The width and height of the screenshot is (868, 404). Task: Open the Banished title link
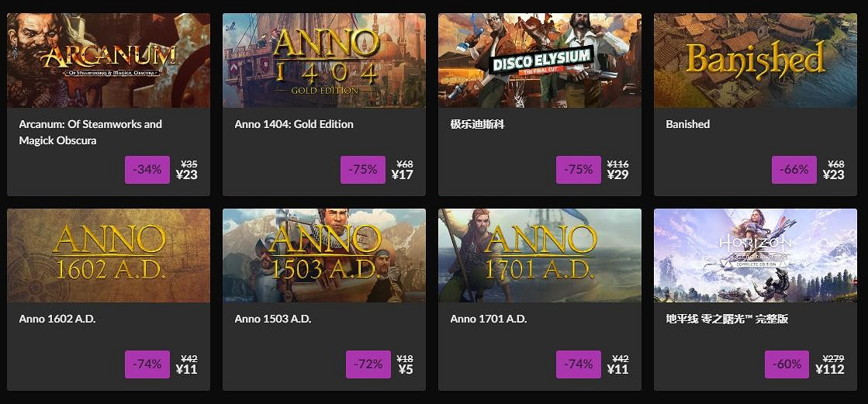[688, 124]
